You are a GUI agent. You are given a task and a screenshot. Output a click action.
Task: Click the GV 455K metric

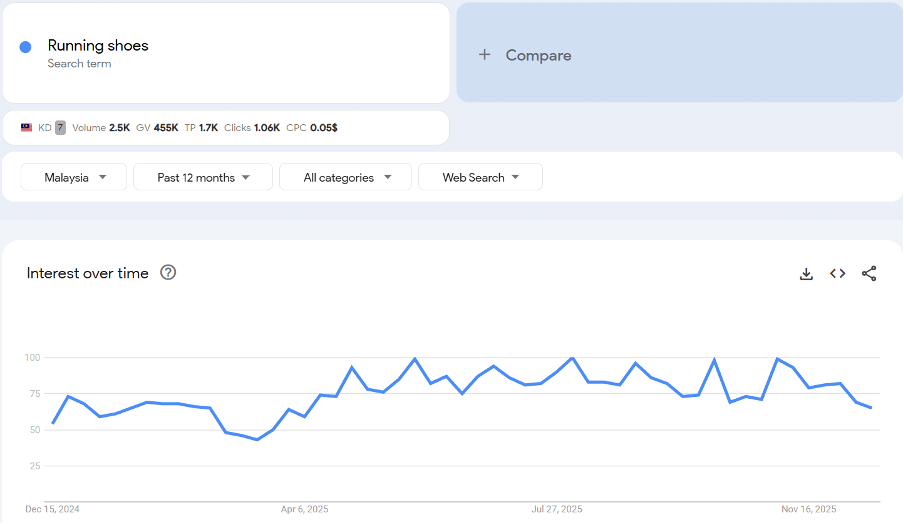(x=157, y=128)
